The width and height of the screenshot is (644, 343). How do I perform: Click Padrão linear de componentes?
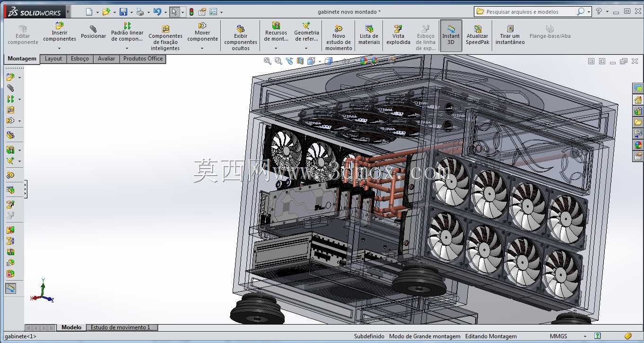point(127,33)
